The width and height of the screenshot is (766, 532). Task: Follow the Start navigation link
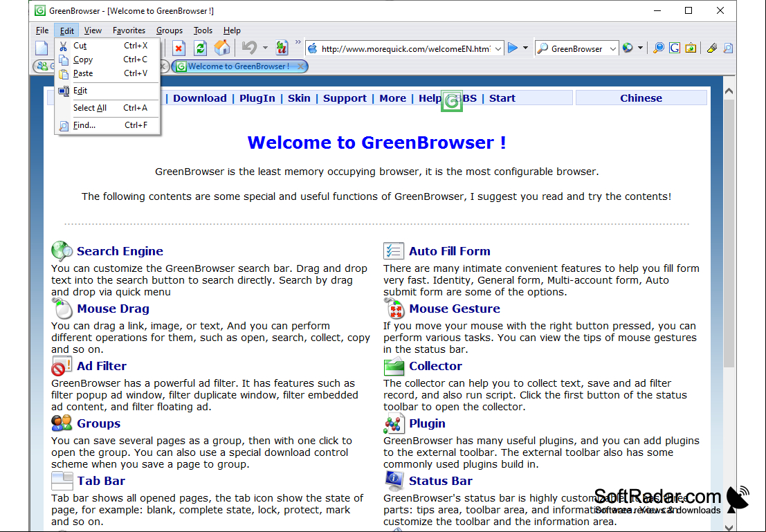tap(502, 98)
